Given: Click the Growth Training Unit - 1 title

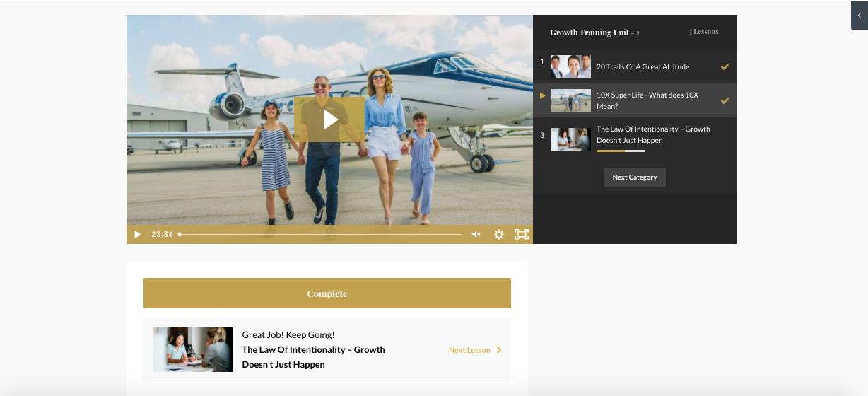Looking at the screenshot, I should (595, 33).
